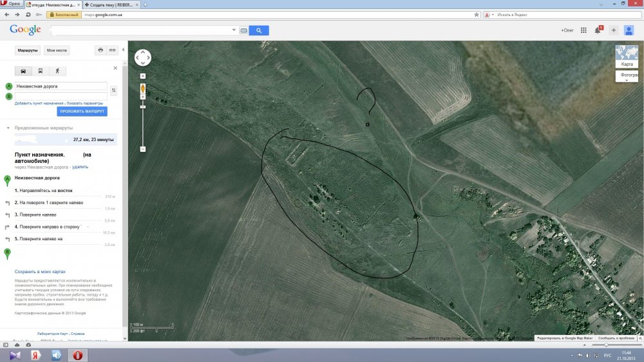Open the 'Маршруты' tab button

[28, 50]
